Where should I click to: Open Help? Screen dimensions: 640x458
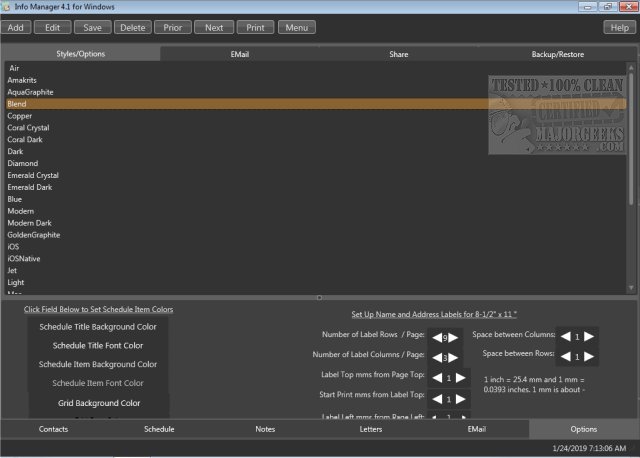[617, 28]
